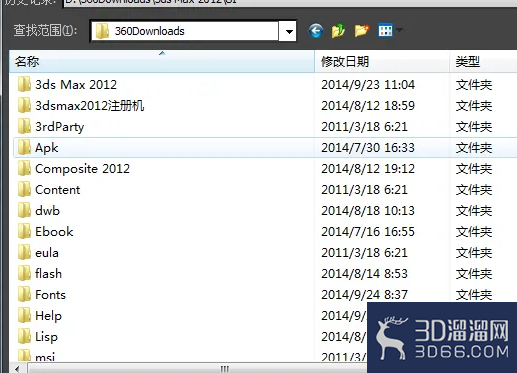Select the Content folder icon
517x373 pixels.
(x=24, y=189)
